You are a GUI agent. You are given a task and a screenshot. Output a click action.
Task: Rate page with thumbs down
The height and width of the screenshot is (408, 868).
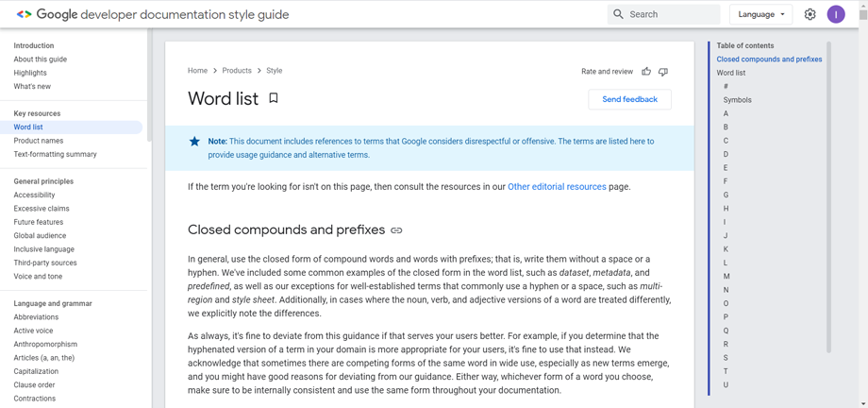pos(663,72)
